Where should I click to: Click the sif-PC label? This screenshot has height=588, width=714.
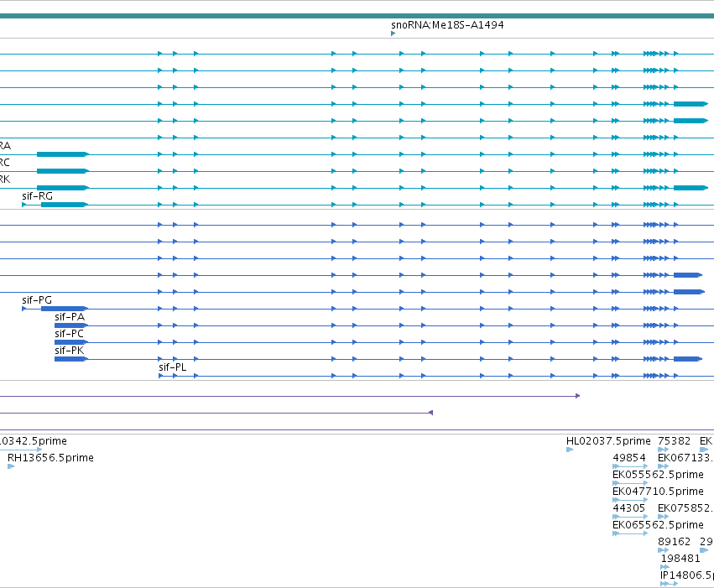(x=69, y=334)
